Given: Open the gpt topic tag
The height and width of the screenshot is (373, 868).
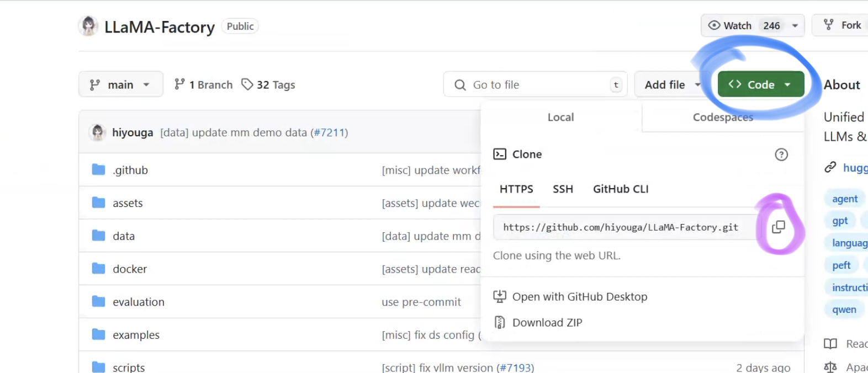Looking at the screenshot, I should click(840, 221).
